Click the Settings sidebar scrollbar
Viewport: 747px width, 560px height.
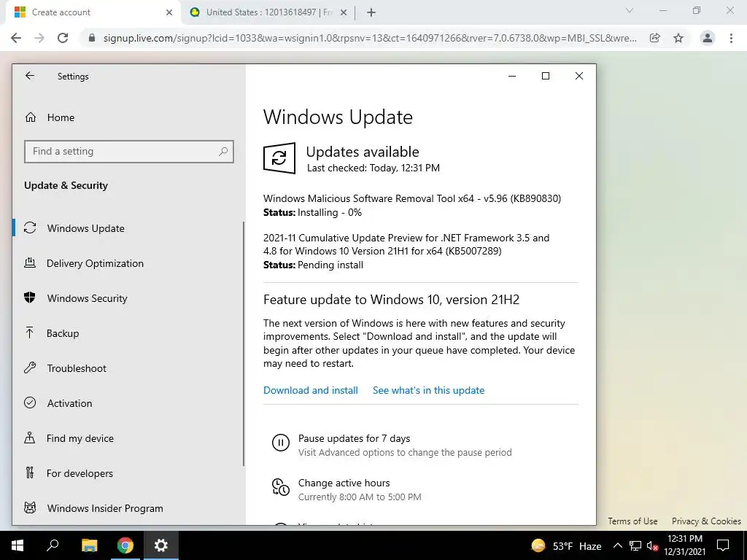[x=244, y=343]
